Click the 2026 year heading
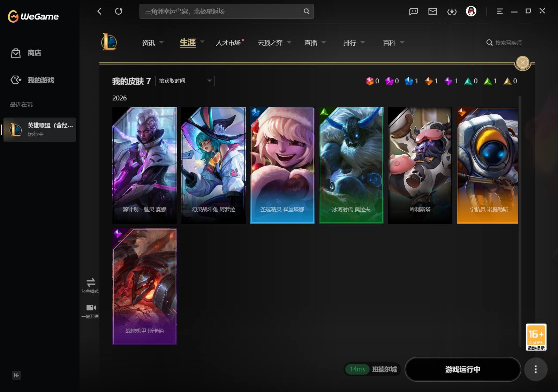Image resolution: width=558 pixels, height=392 pixels. (x=119, y=98)
